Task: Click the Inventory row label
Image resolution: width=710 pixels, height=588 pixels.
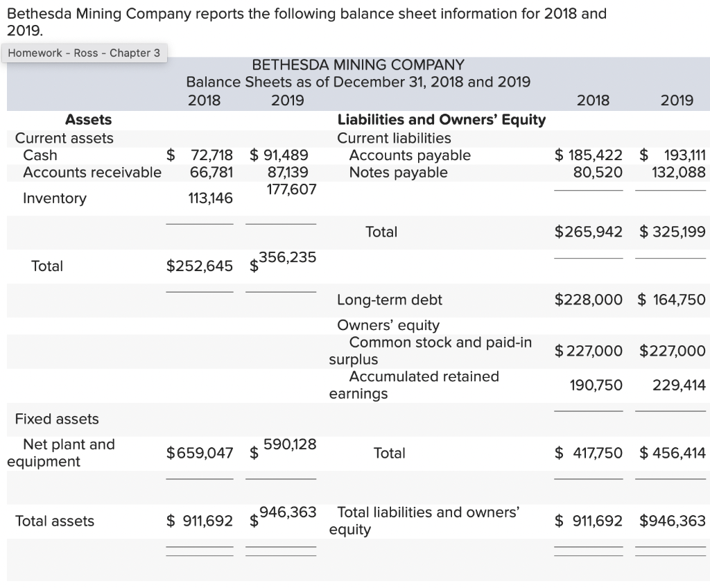Action: coord(54,198)
